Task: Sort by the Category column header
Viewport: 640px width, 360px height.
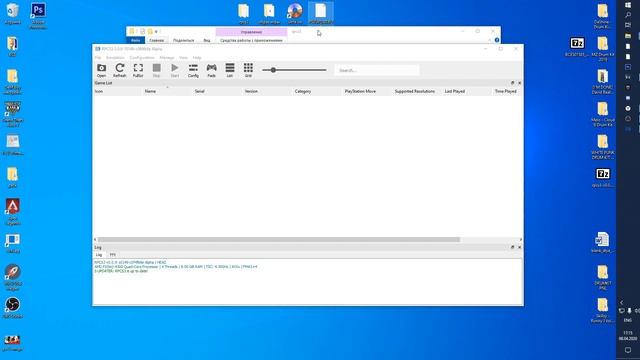Action: pos(303,91)
